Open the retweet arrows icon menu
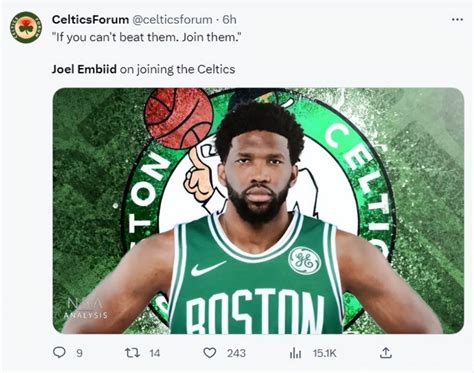Image resolution: width=474 pixels, height=373 pixels. point(132,353)
